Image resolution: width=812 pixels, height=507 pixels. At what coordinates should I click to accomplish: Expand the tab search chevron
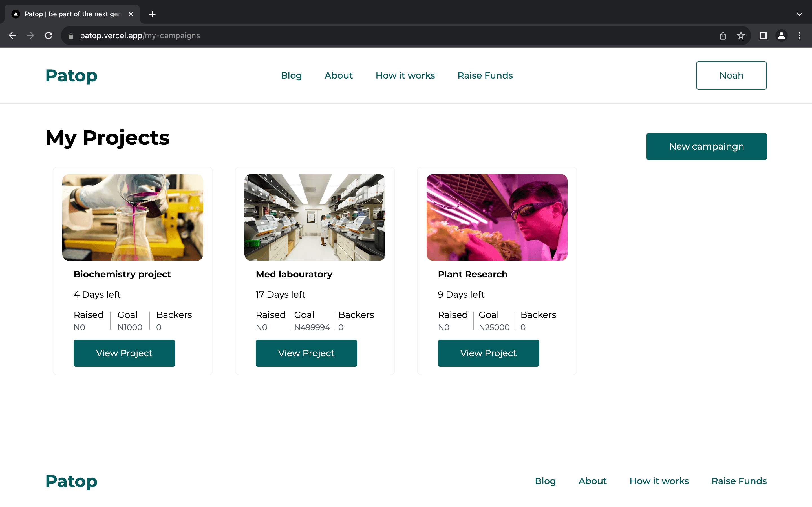[x=800, y=14]
